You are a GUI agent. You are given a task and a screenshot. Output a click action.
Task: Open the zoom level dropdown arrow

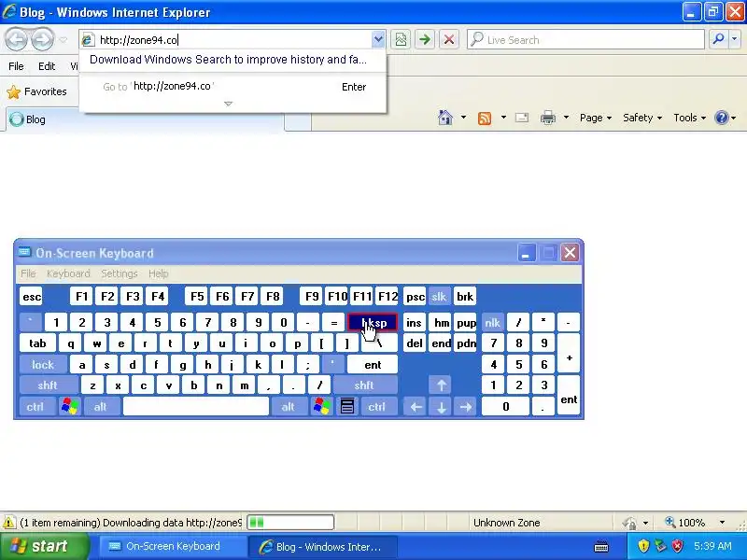(722, 523)
